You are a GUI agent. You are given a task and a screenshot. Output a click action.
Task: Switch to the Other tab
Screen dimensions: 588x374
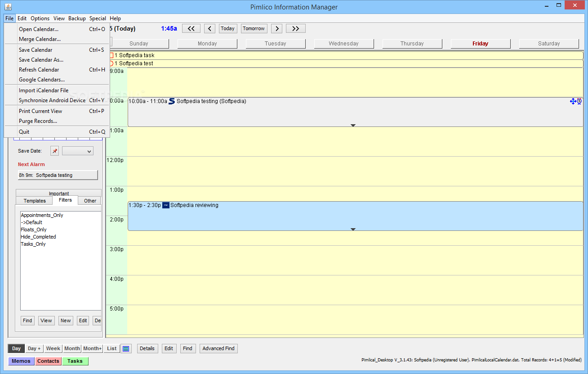tap(90, 201)
